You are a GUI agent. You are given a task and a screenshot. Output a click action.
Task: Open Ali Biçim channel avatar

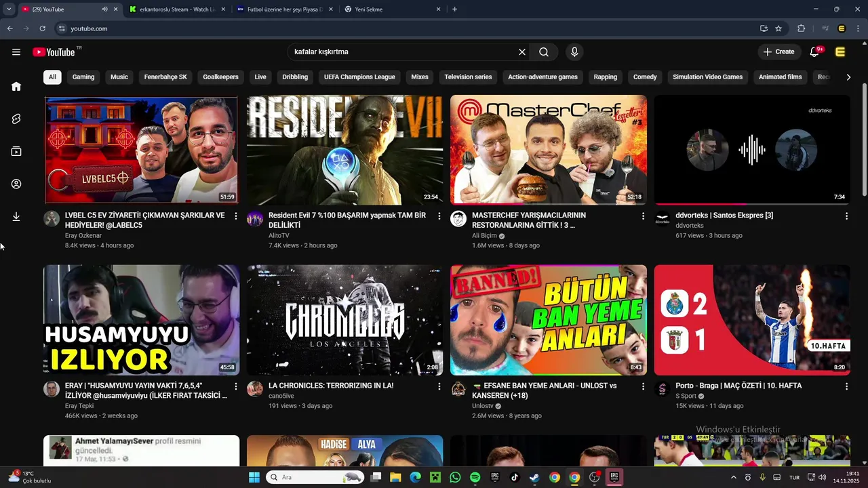pos(458,218)
